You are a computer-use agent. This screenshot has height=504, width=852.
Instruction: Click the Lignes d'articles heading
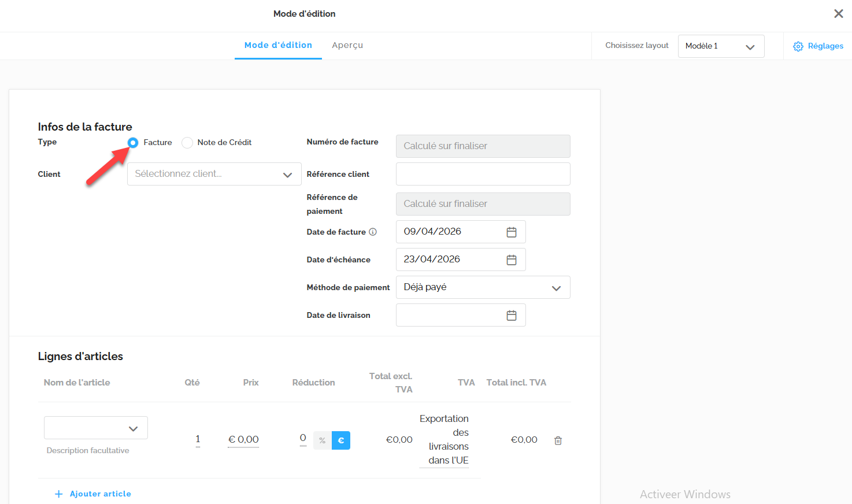click(x=80, y=356)
